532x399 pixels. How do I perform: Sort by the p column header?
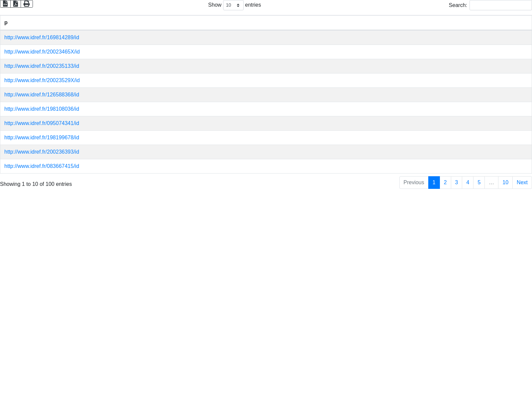point(6,23)
